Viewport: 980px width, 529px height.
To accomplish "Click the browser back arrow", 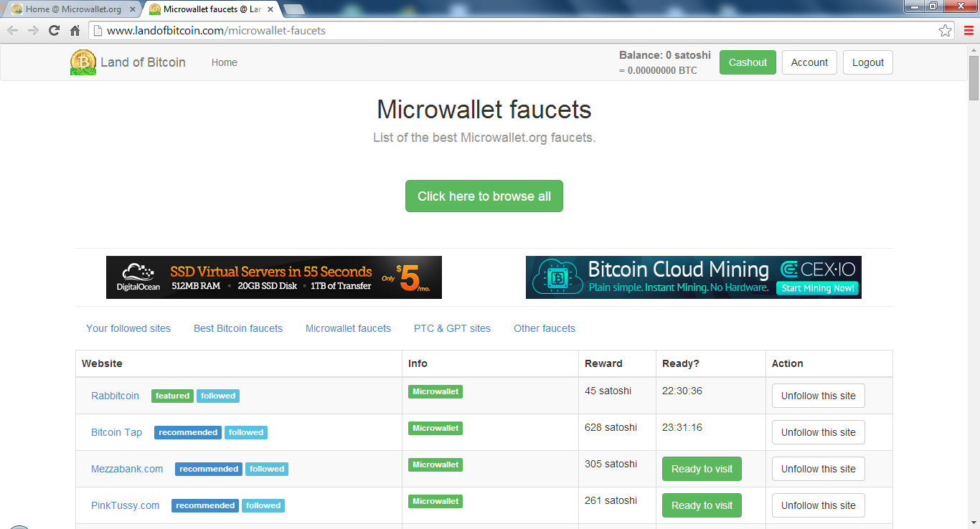I will [13, 31].
